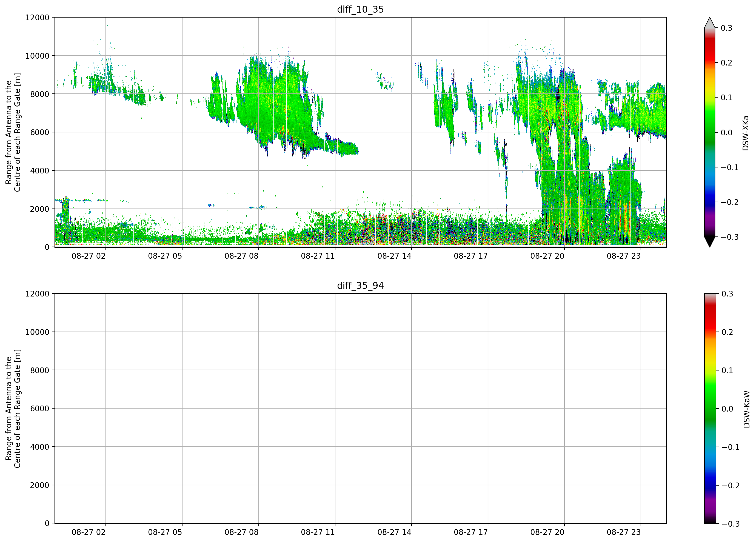Click the 0.2 tick on the DSW-KaW colorbar
Screen dimensions: 756x542
point(727,332)
